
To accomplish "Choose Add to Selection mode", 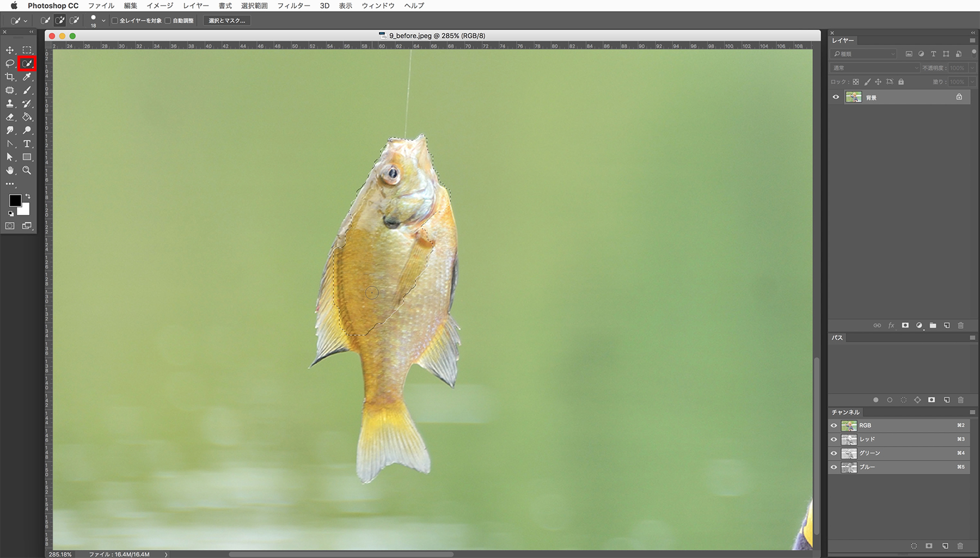I will [x=60, y=21].
